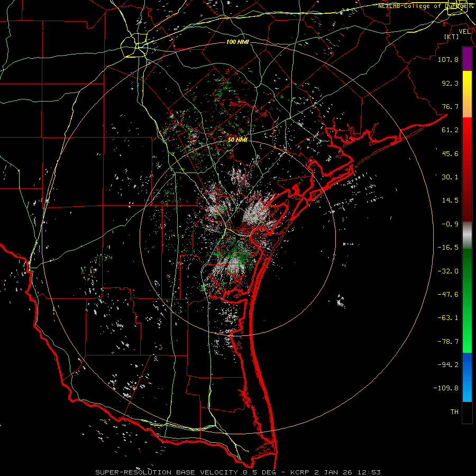Click the NEXLAB-College of DuPage credit text

tap(426, 6)
